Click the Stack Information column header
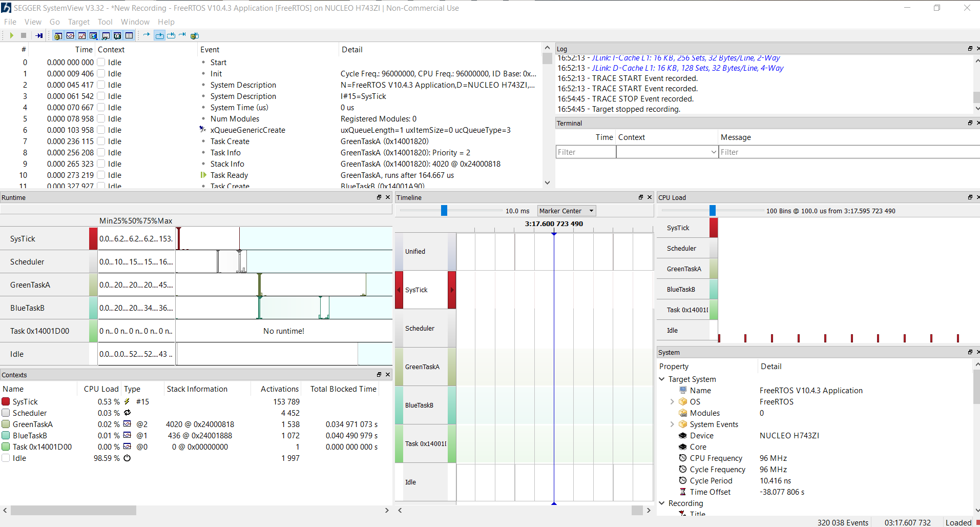980x527 pixels. [206, 389]
